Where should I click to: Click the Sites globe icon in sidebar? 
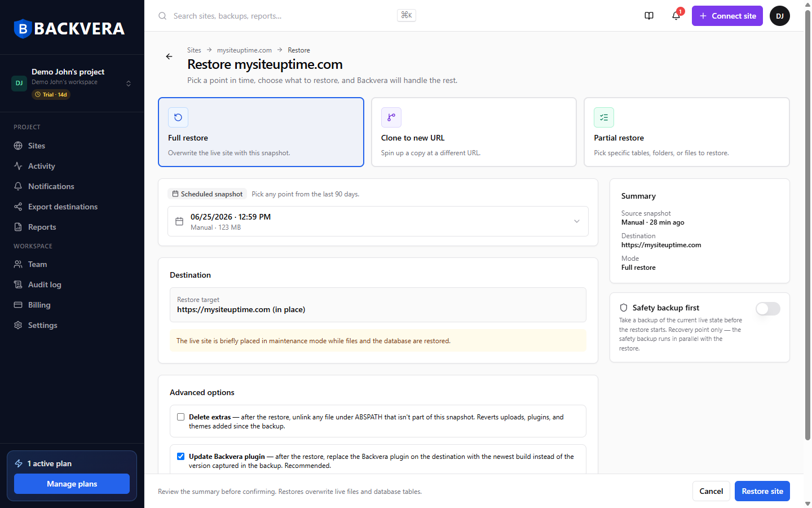click(18, 146)
